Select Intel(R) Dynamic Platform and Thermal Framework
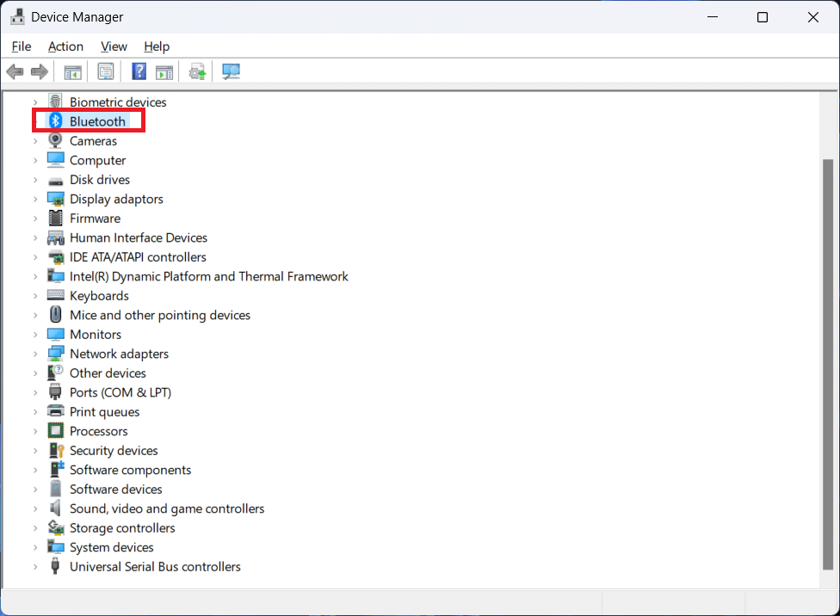 click(208, 276)
